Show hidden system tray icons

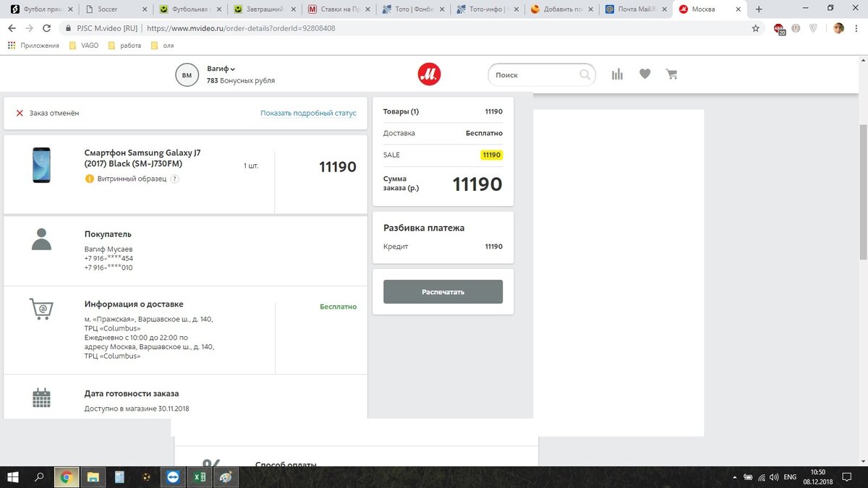coord(736,477)
